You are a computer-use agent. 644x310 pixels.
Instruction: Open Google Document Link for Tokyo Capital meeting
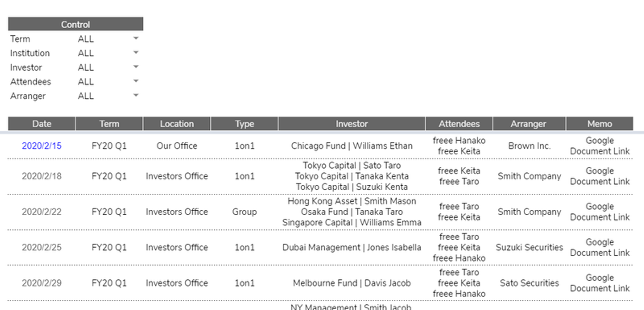click(x=599, y=176)
